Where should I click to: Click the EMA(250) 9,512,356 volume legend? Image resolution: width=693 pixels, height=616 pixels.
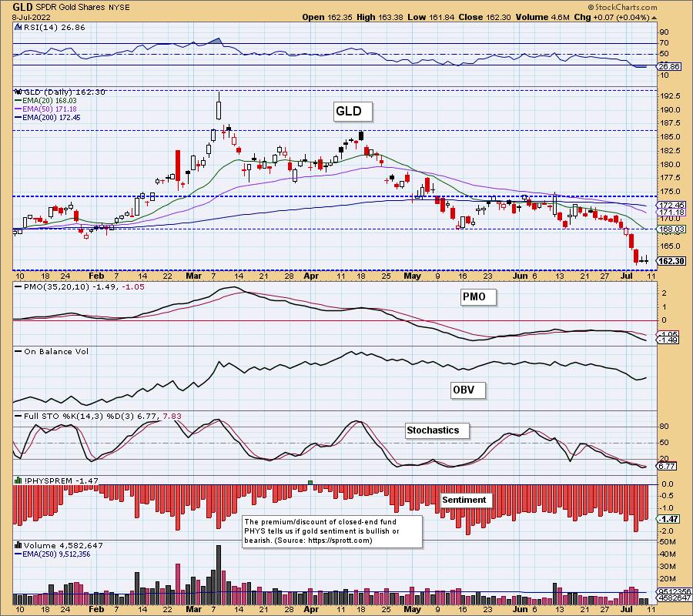[x=57, y=554]
